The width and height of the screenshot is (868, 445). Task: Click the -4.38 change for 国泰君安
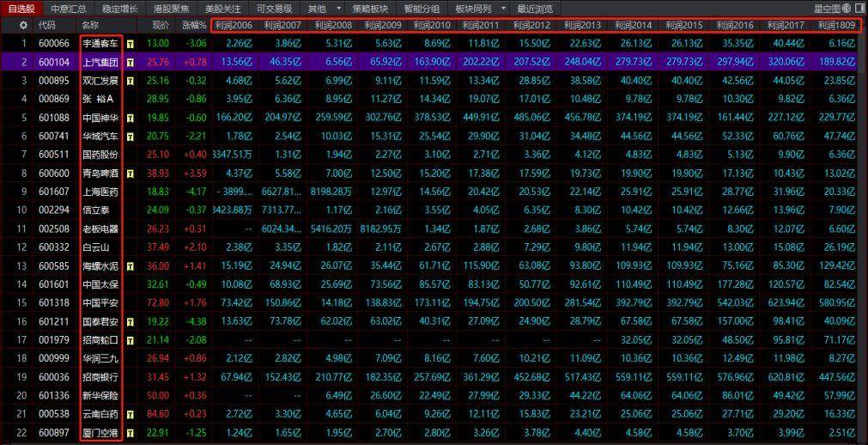pos(196,321)
